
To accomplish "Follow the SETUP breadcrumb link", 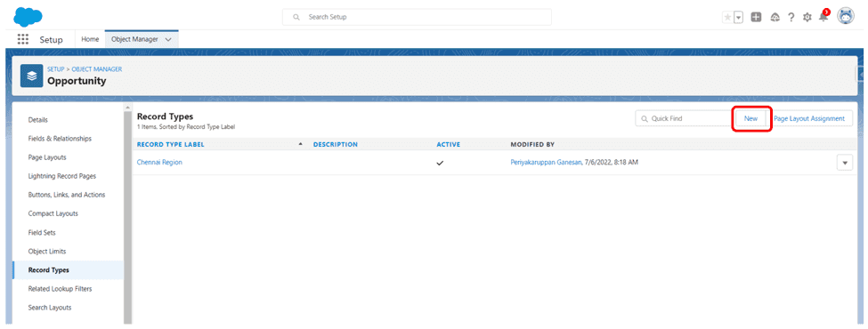I will click(x=56, y=69).
